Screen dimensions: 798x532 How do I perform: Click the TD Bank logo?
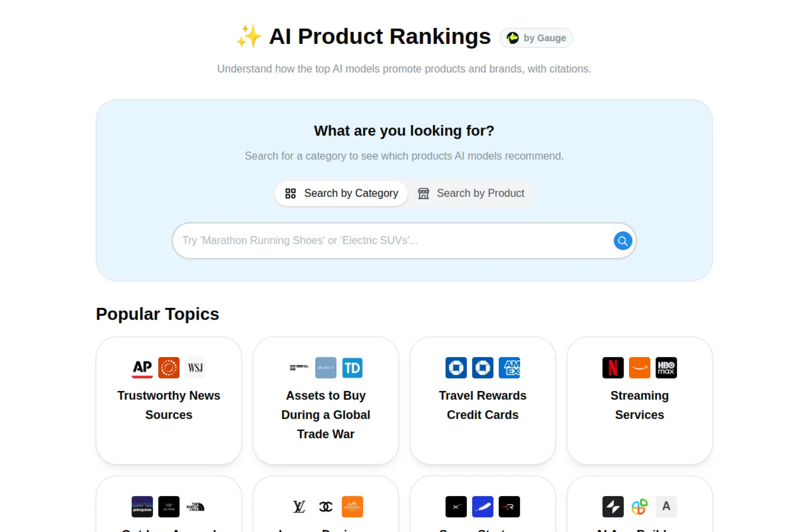click(x=353, y=368)
